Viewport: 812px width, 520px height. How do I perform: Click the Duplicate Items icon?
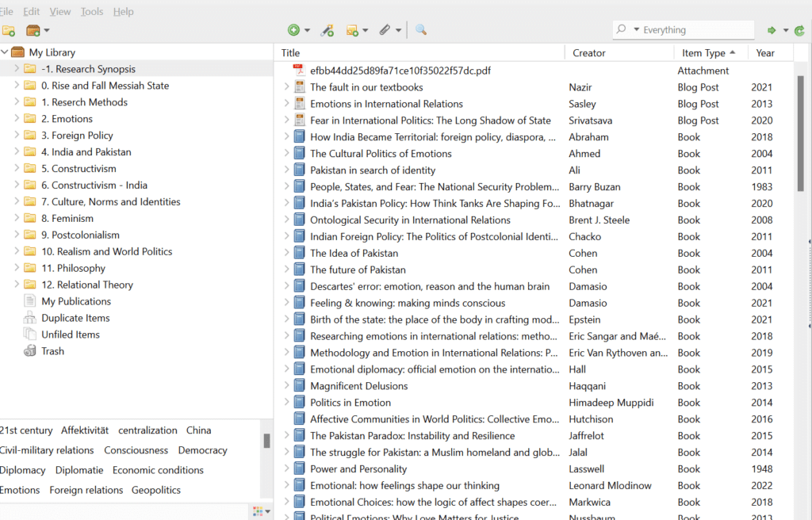click(30, 318)
